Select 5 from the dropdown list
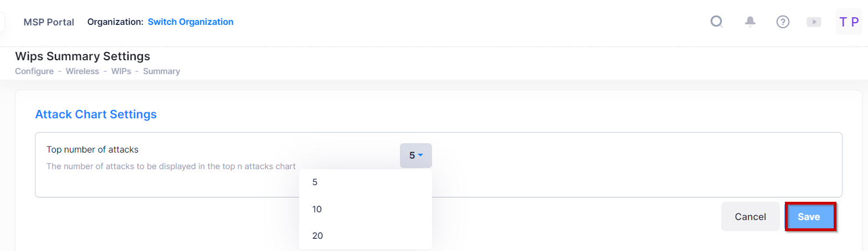This screenshot has width=868, height=251. tap(315, 182)
